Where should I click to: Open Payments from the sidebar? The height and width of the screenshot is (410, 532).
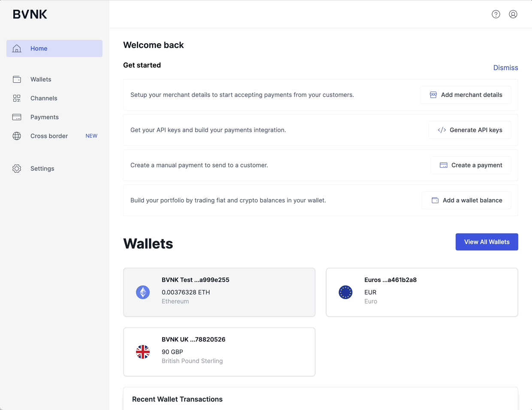pyautogui.click(x=54, y=117)
